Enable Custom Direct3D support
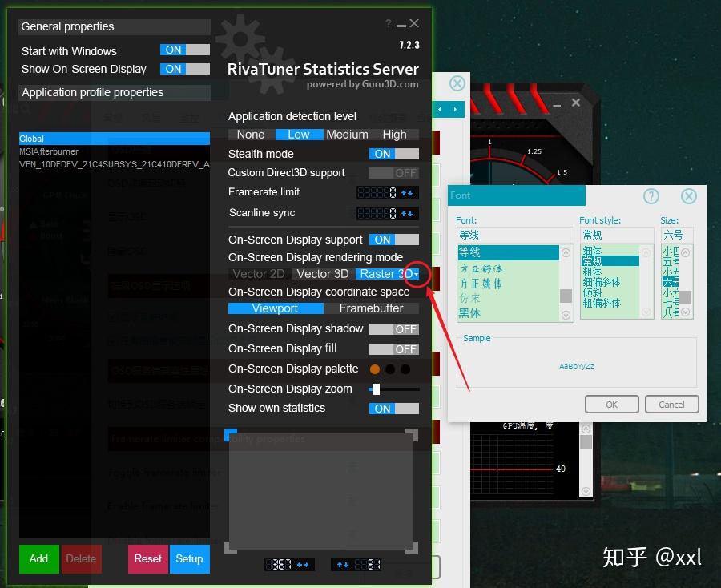Image resolution: width=721 pixels, height=588 pixels. 394,173
